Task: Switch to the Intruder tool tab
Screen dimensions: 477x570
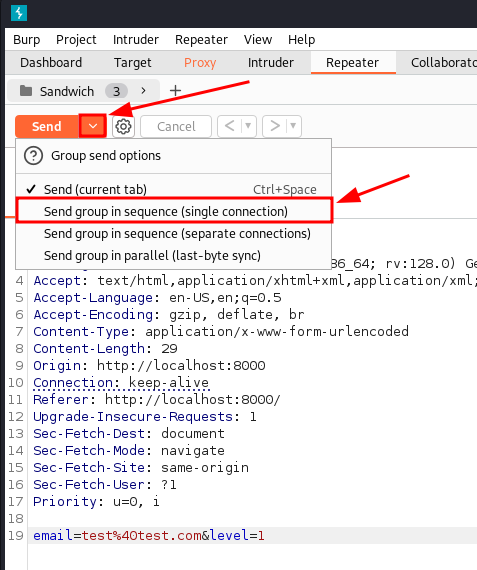Action: click(x=271, y=63)
